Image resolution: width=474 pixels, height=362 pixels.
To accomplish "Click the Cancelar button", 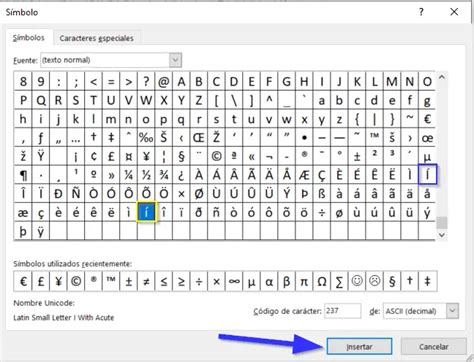I will point(434,346).
